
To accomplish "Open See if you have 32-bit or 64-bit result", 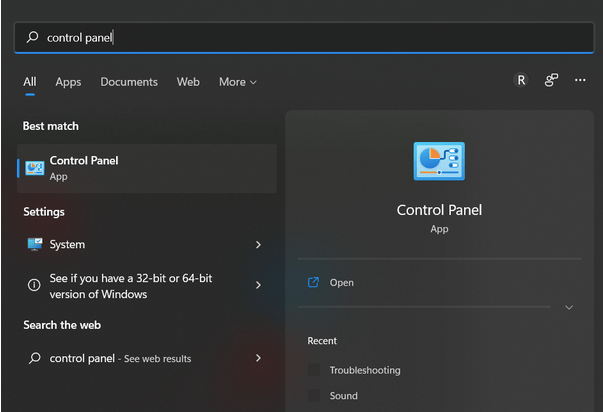I will (x=147, y=286).
